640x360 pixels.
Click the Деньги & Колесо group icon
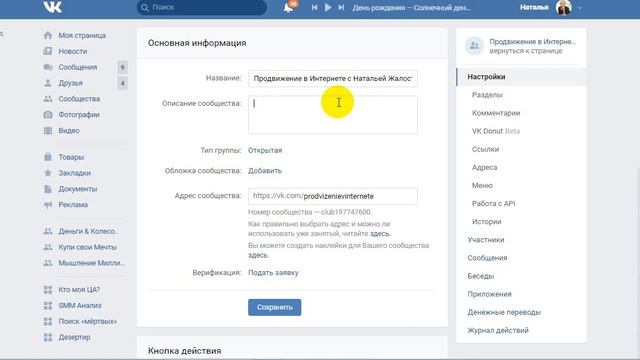(x=48, y=231)
